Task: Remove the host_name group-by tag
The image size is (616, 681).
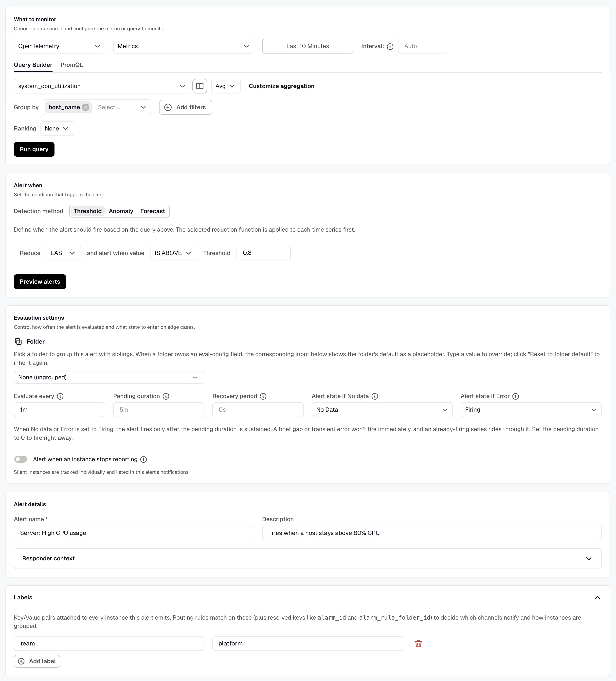Action: [86, 108]
